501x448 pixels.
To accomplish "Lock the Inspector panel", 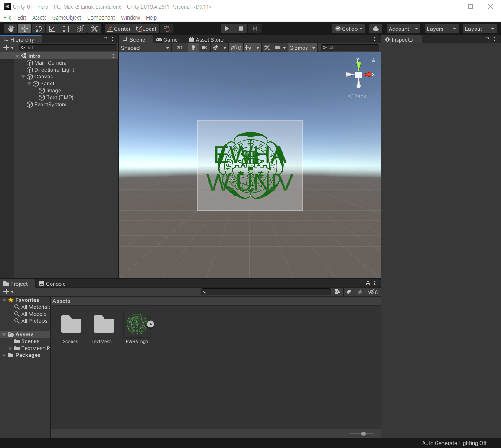I will (x=488, y=39).
